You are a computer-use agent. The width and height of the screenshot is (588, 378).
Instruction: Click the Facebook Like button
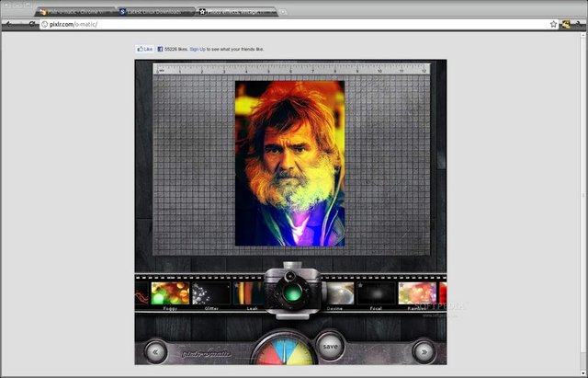[144, 48]
